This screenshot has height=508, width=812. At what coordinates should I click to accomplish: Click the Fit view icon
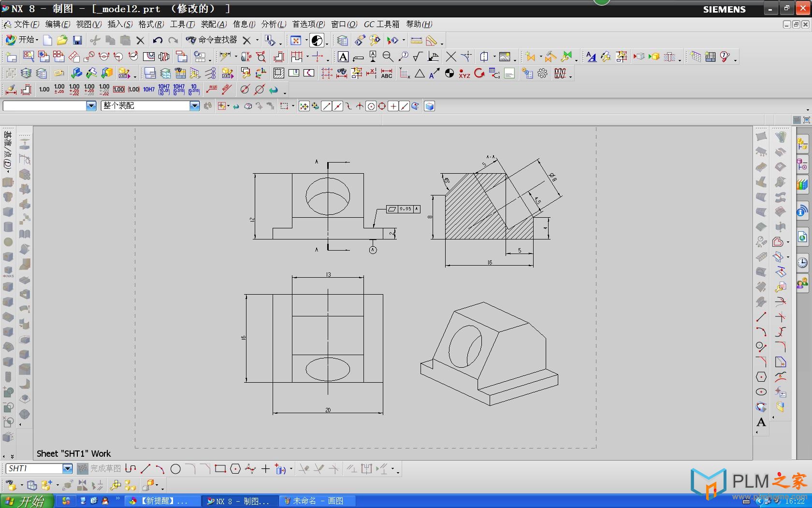tap(296, 41)
